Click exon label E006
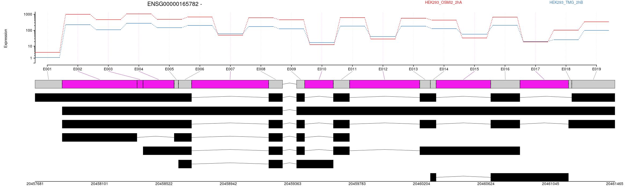644x188 pixels. coord(200,69)
